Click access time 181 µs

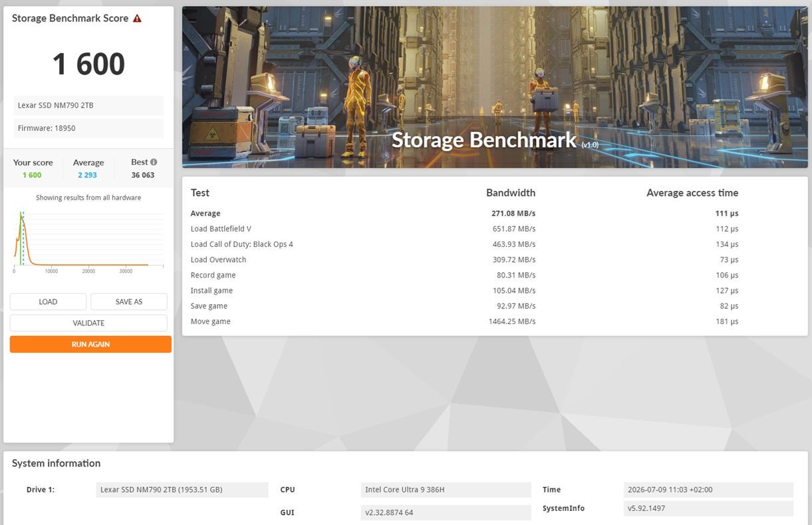pyautogui.click(x=728, y=321)
